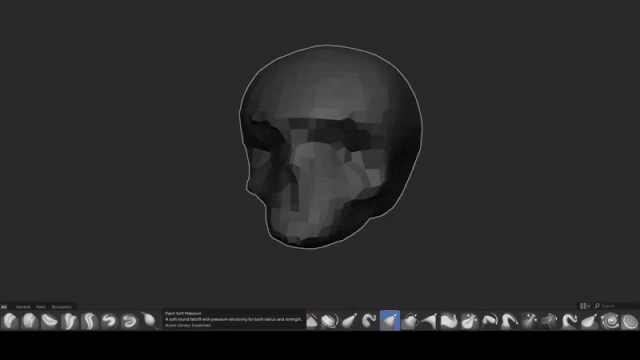The height and width of the screenshot is (360, 640).
Task: Open the Simulation brush catalog tab
Action: [62, 307]
